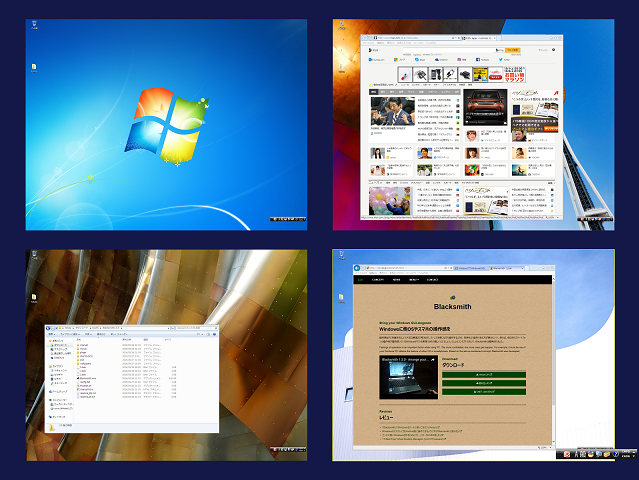Open the Outlook.com shortcut on the MSN page
The height and width of the screenshot is (480, 639).
coord(377,60)
